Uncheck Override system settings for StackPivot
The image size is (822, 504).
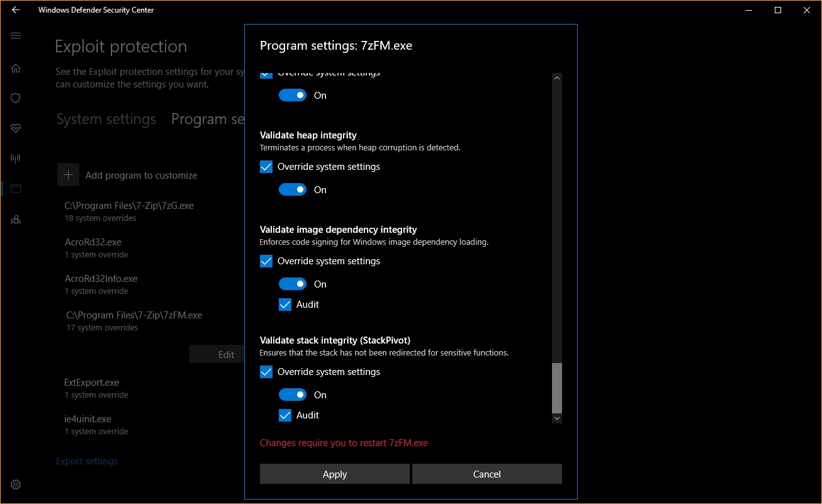click(266, 372)
